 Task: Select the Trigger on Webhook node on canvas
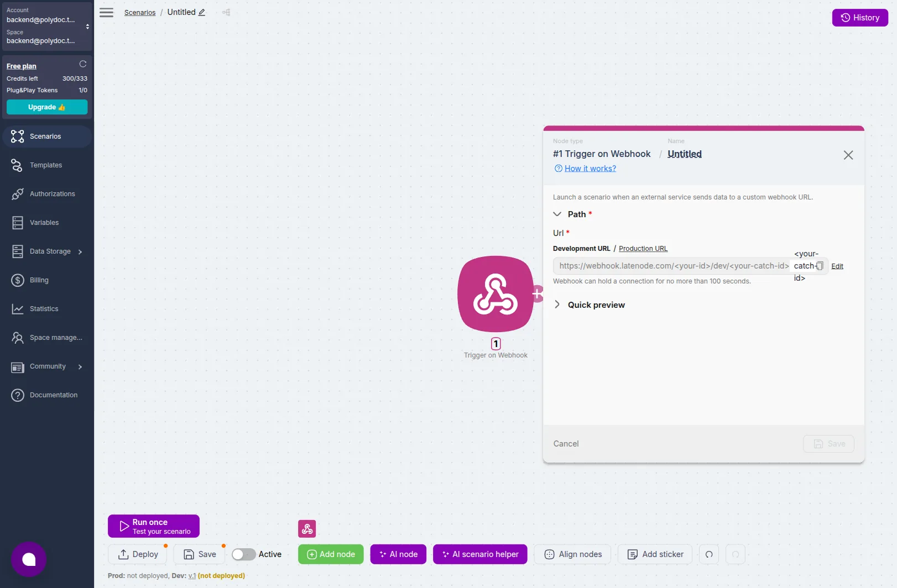tap(496, 294)
